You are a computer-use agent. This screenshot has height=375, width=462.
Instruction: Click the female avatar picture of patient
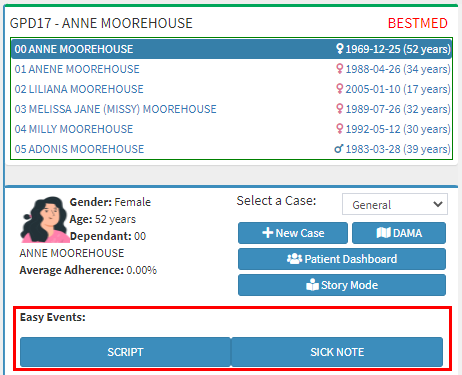tap(44, 219)
